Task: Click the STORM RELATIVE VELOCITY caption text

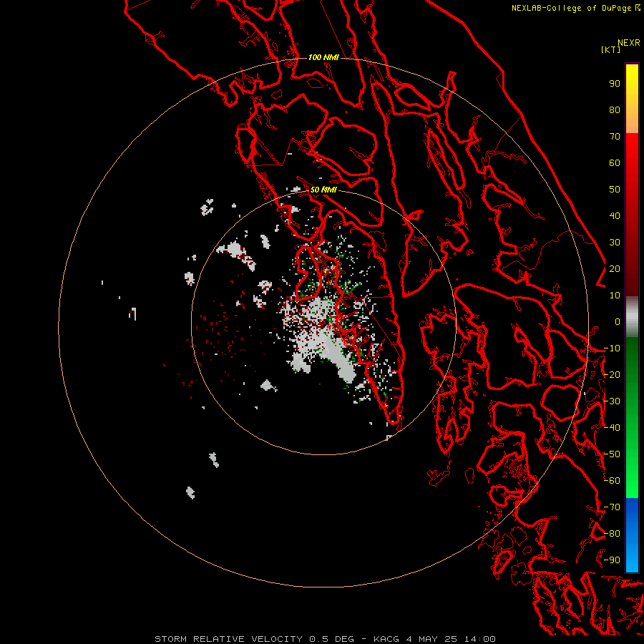Action: click(229, 639)
